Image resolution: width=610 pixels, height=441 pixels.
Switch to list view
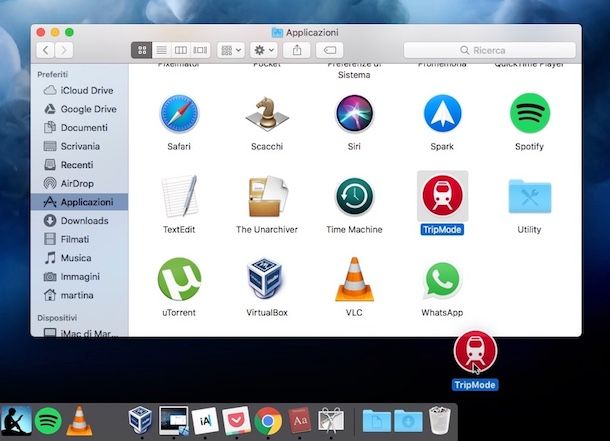click(161, 50)
